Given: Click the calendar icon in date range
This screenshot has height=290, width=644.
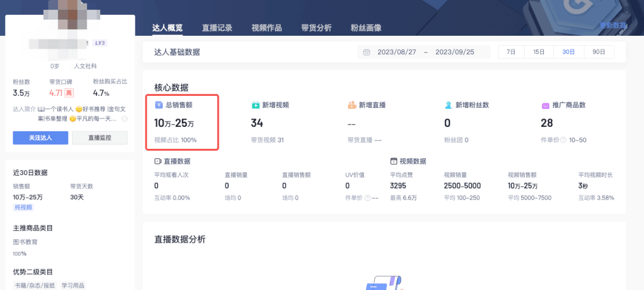Looking at the screenshot, I should 367,52.
